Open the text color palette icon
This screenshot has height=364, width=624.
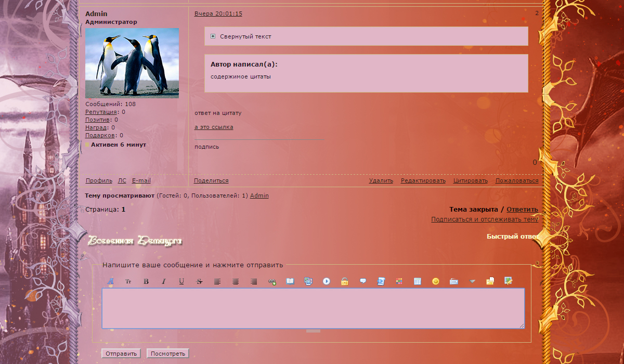tap(399, 281)
